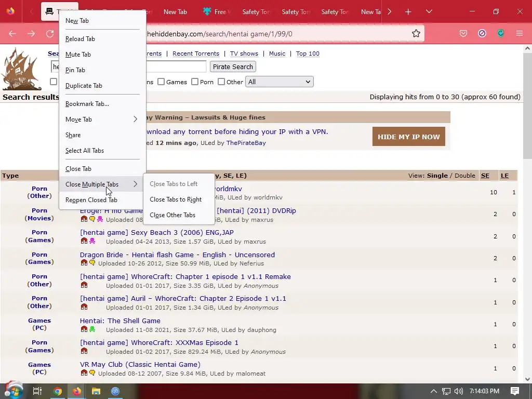Click the page vertical scrollbar thumb
The height and width of the screenshot is (399, 532).
pos(527,105)
